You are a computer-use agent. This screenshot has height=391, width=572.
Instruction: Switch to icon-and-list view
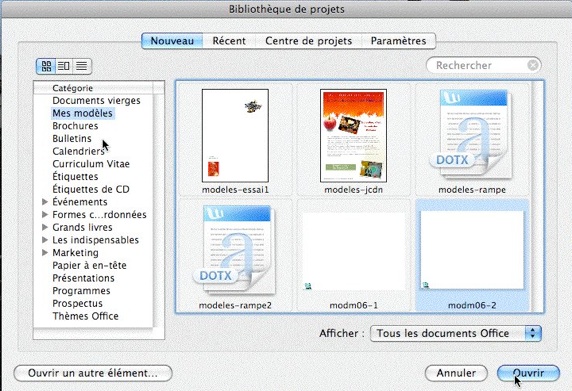[64, 66]
